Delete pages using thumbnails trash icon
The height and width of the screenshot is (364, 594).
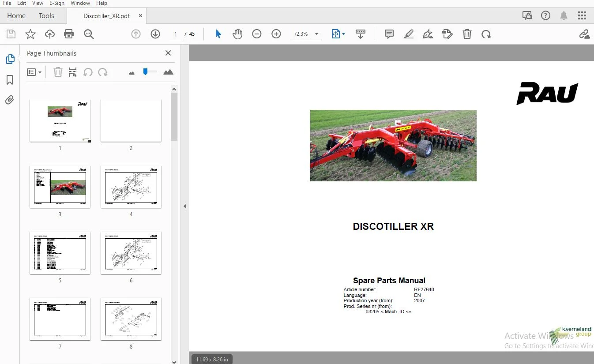pos(58,72)
